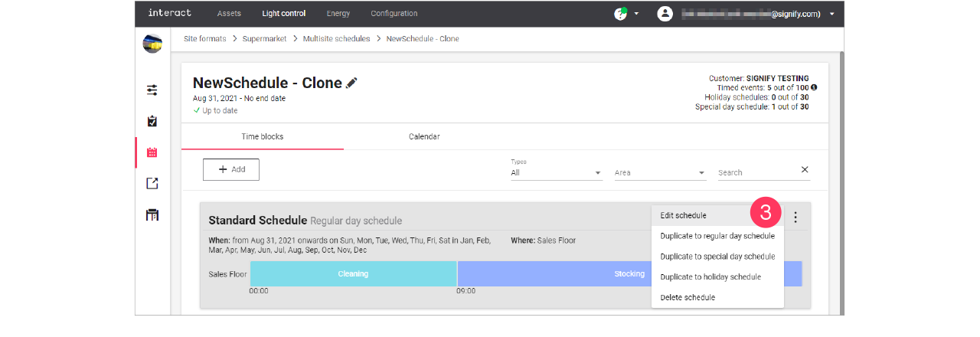This screenshot has height=337, width=980.
Task: Click the Sales Floor row label
Action: 227,273
